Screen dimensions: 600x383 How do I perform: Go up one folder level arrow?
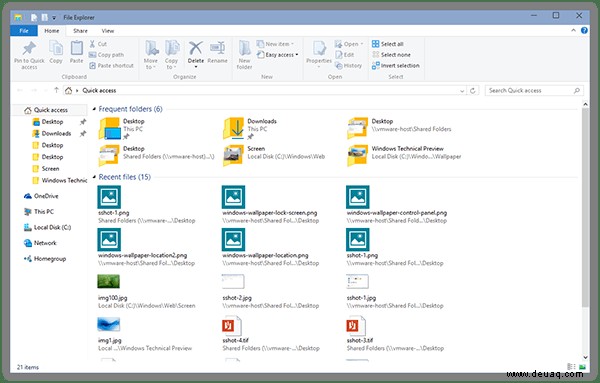click(x=56, y=90)
